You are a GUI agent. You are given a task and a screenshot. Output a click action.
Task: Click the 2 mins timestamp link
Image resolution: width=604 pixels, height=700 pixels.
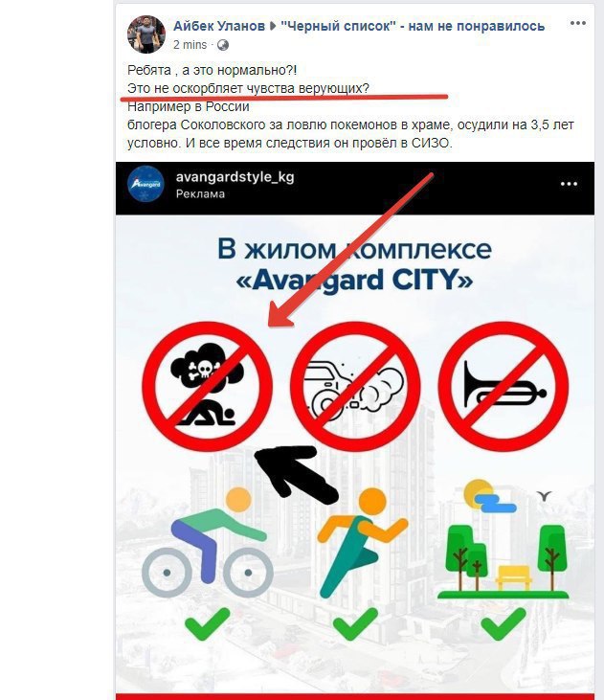tap(190, 45)
